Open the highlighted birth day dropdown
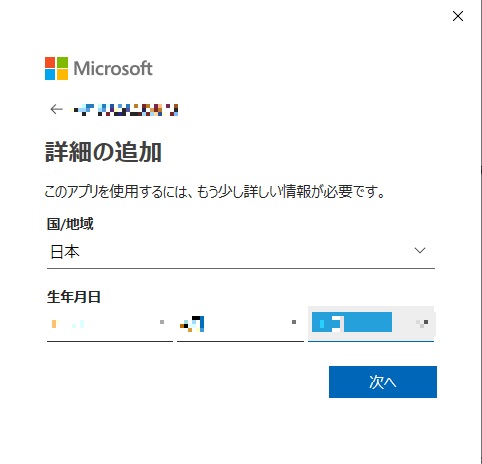 pos(371,324)
